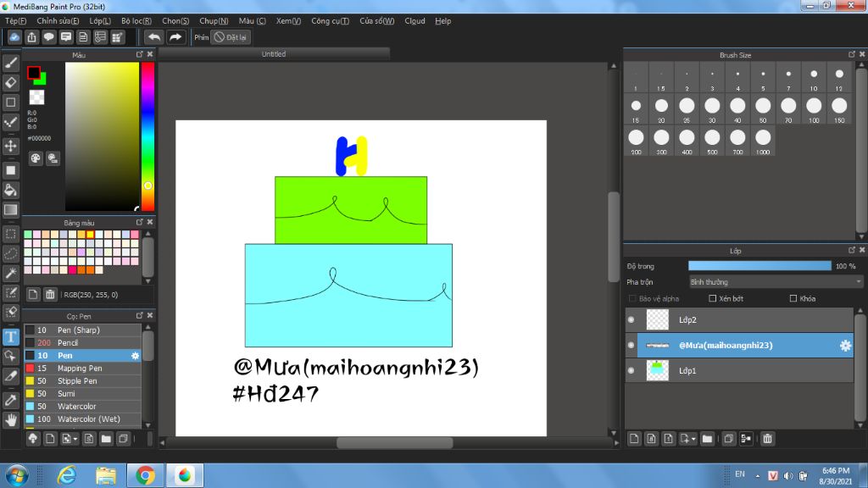Open the Pha trộn blend mode dropdown
868x488 pixels.
[x=776, y=282]
